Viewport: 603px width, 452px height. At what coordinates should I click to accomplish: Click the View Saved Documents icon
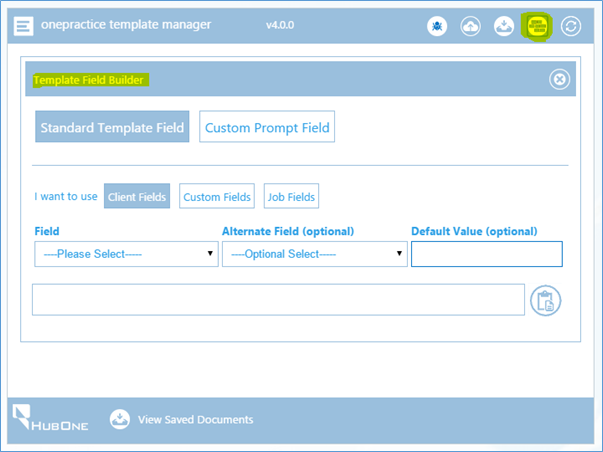click(120, 419)
